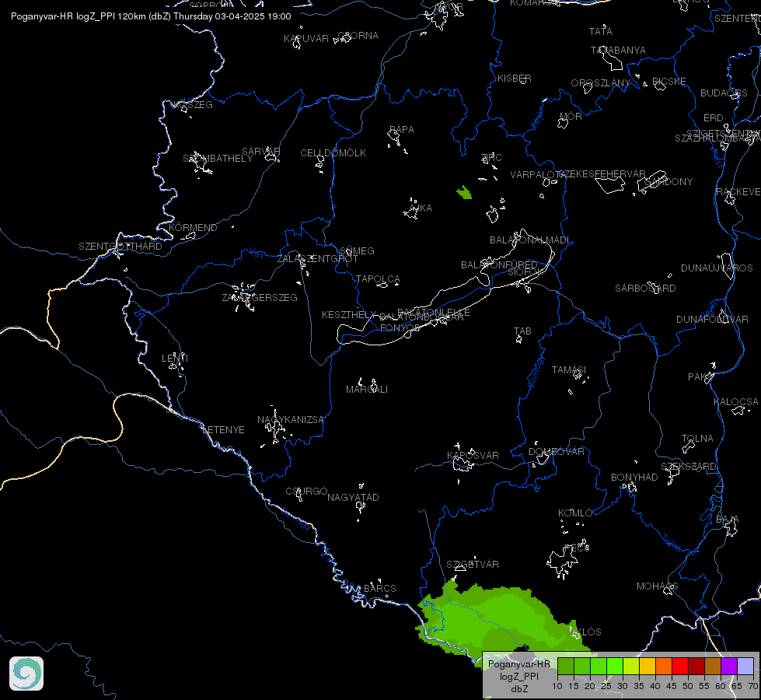Click the TOLNA city label

pyautogui.click(x=697, y=438)
